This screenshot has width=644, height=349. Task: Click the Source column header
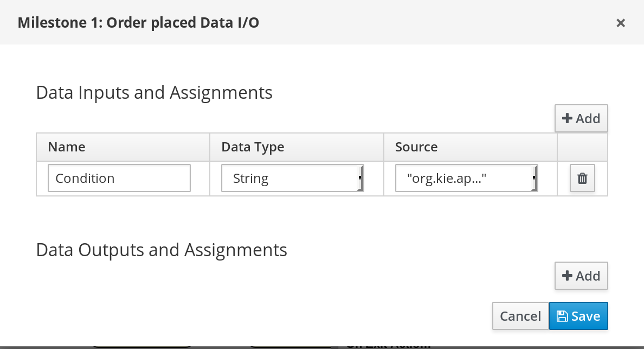[416, 147]
